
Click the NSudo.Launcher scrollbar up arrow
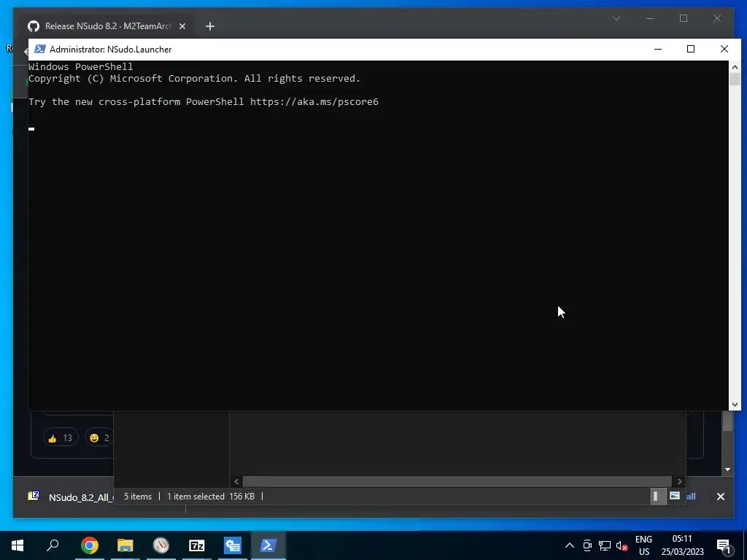coord(735,67)
